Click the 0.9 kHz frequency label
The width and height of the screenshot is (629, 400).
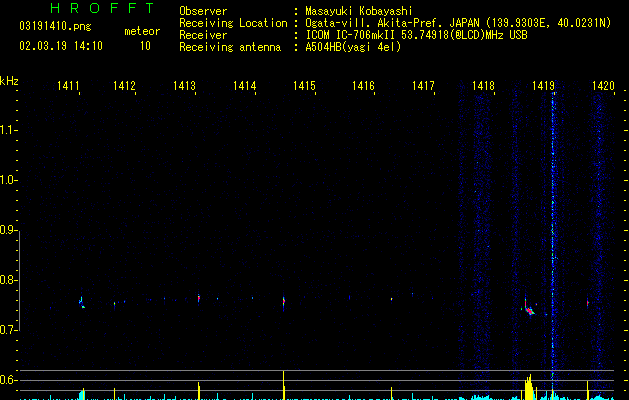pyautogui.click(x=8, y=230)
